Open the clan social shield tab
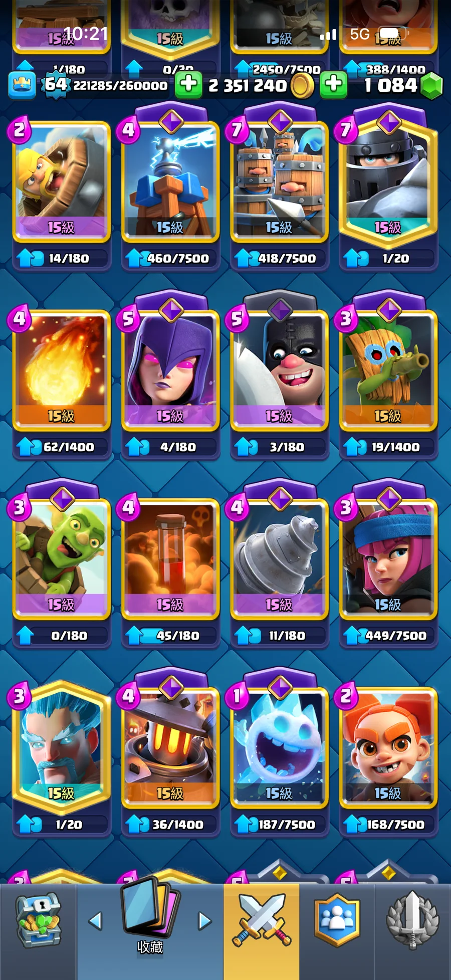The height and width of the screenshot is (980, 451). [x=337, y=920]
